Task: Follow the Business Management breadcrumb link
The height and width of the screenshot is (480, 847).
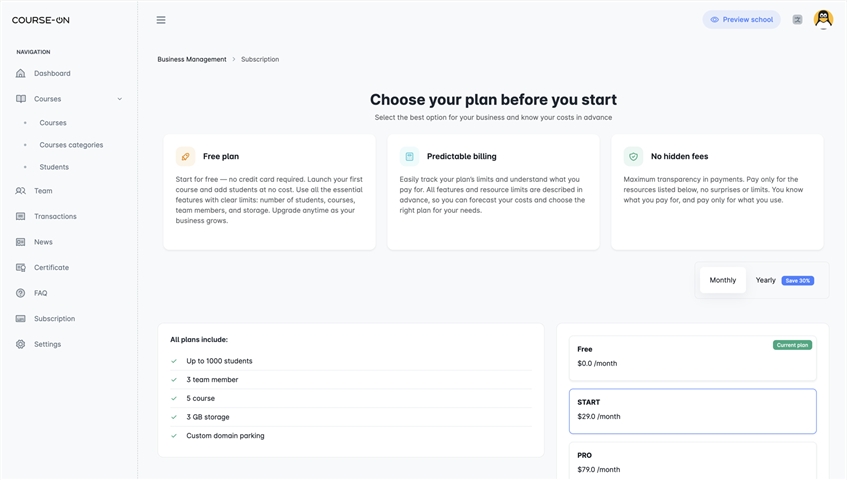Action: click(192, 59)
